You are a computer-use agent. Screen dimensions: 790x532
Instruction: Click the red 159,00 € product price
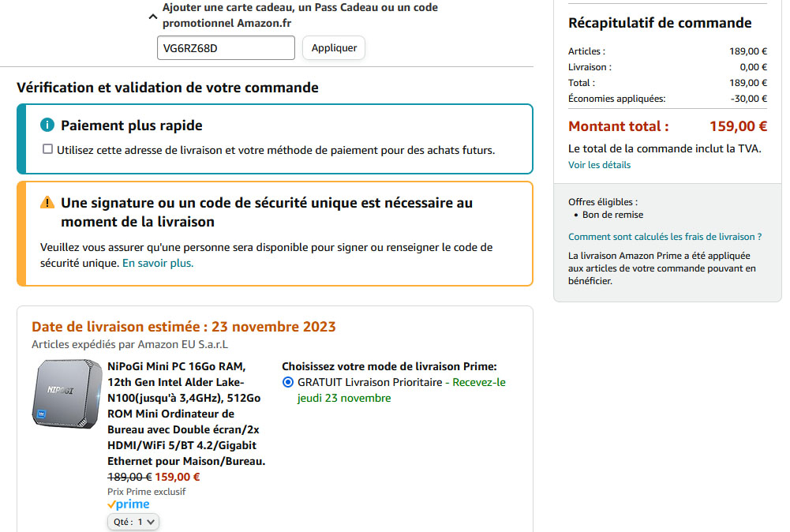pos(178,477)
